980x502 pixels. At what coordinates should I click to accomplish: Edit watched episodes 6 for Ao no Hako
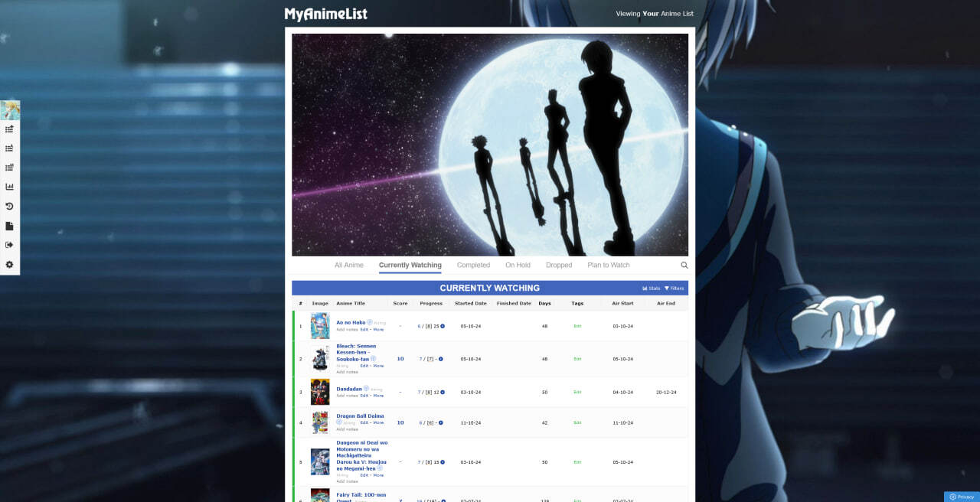(420, 326)
